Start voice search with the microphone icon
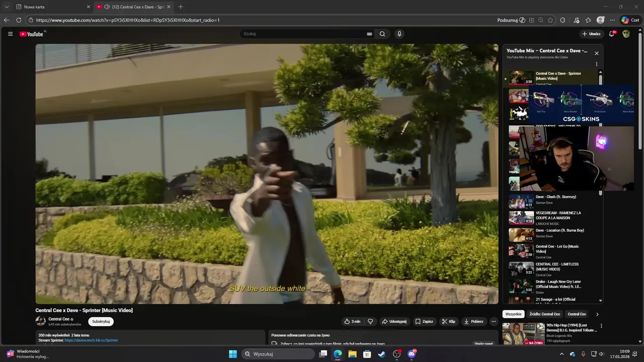 click(399, 34)
